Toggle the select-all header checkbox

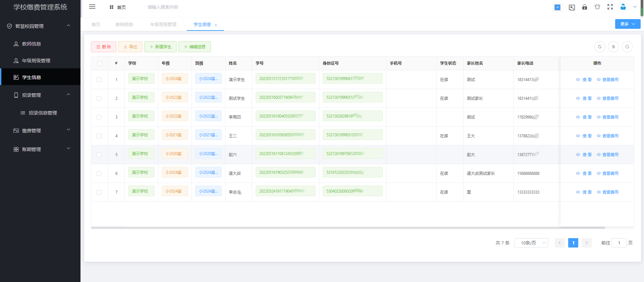(100, 64)
